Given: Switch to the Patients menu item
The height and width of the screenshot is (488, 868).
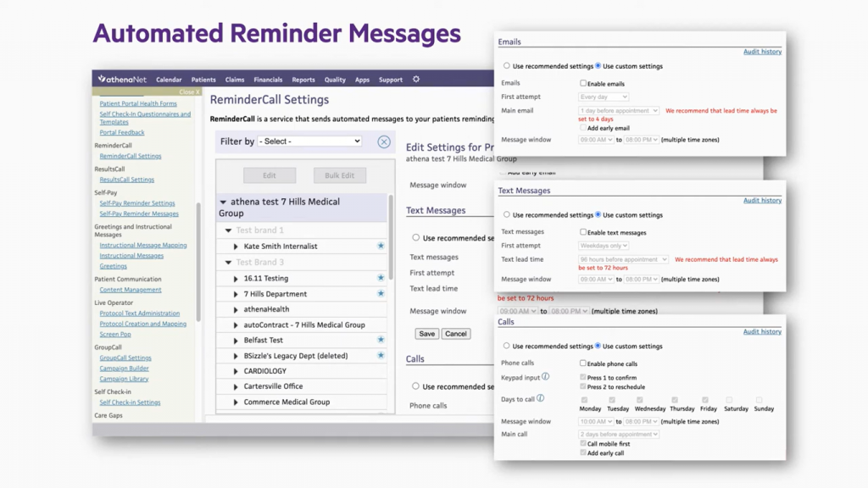Looking at the screenshot, I should (203, 79).
